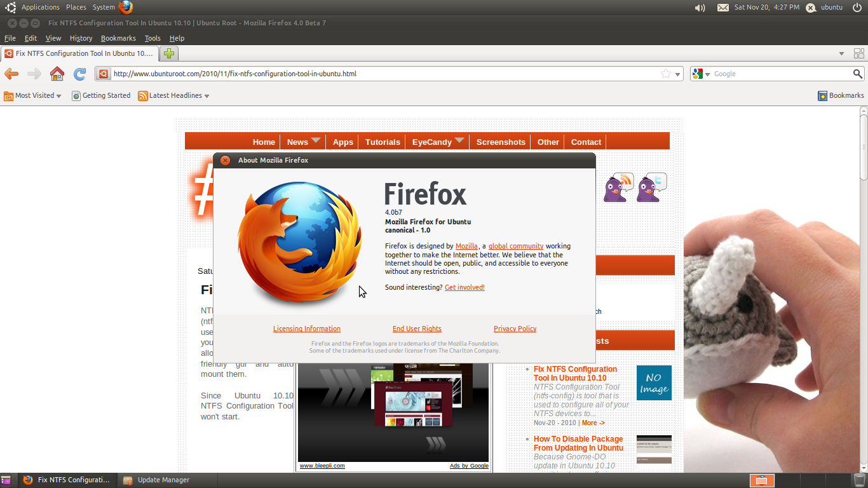Open new tab with green plus button
Screen dimensions: 868x488
tap(168, 53)
